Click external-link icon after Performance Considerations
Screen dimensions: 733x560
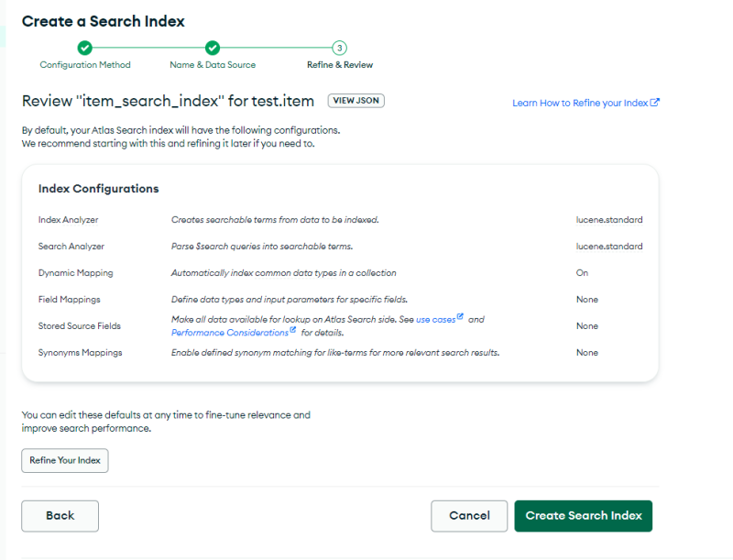pos(293,331)
